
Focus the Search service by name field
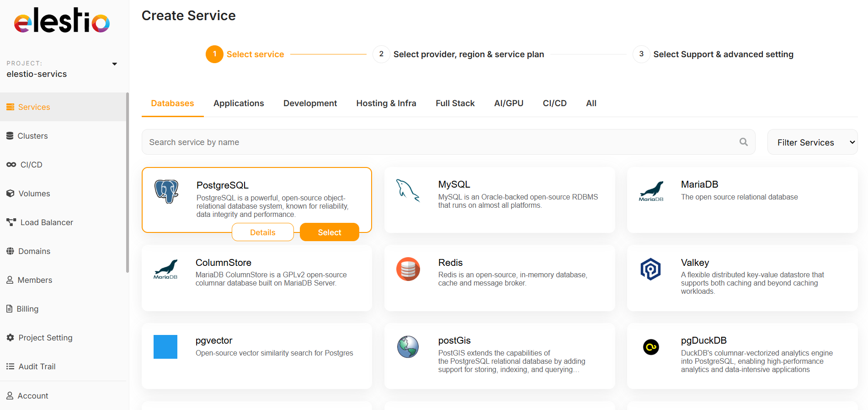click(x=439, y=142)
